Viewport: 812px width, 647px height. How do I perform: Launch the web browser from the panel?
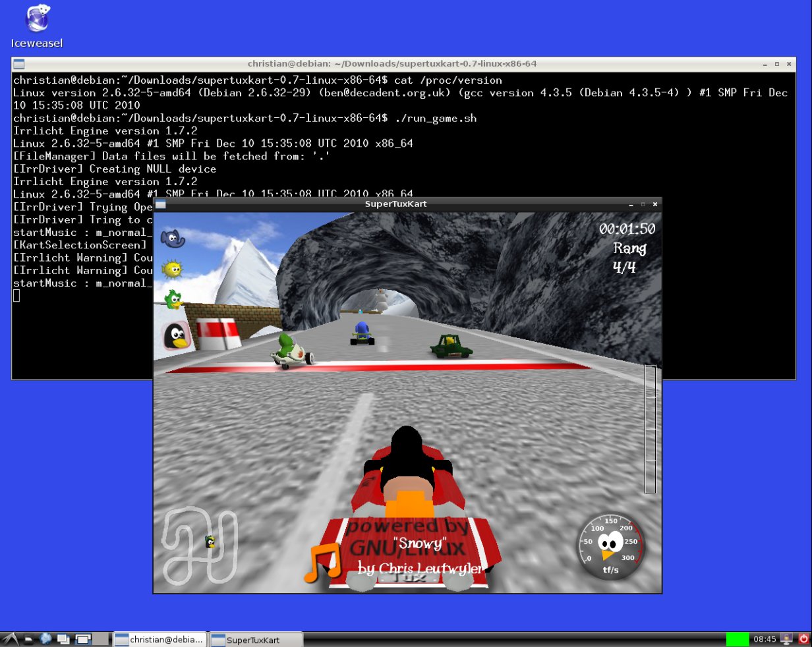point(45,638)
